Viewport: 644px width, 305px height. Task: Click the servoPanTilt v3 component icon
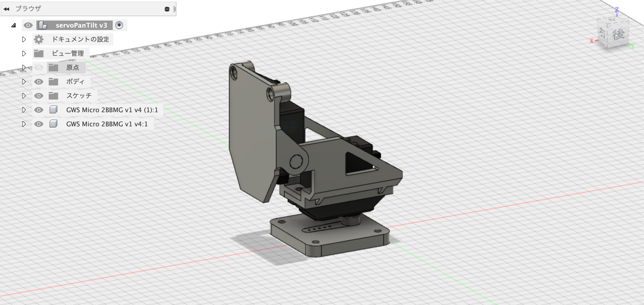(x=43, y=25)
